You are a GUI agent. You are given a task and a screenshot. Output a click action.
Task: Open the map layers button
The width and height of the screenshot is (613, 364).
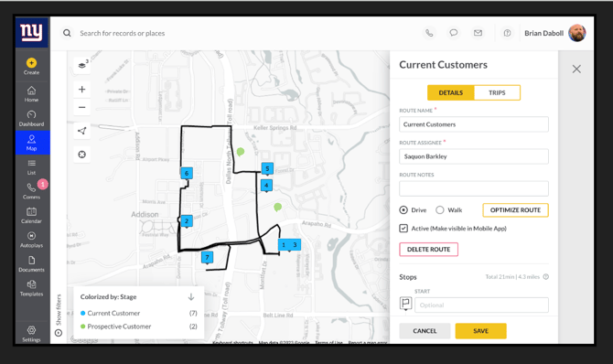click(x=82, y=65)
